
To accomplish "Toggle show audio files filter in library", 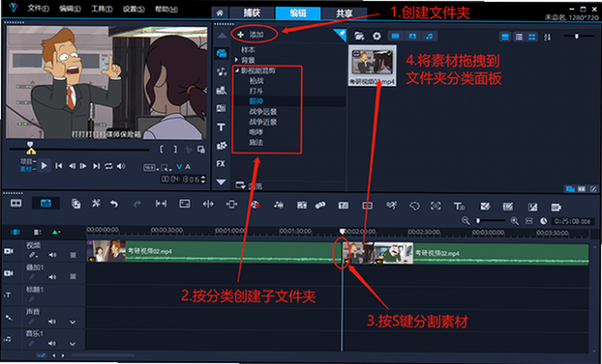I will [x=430, y=36].
